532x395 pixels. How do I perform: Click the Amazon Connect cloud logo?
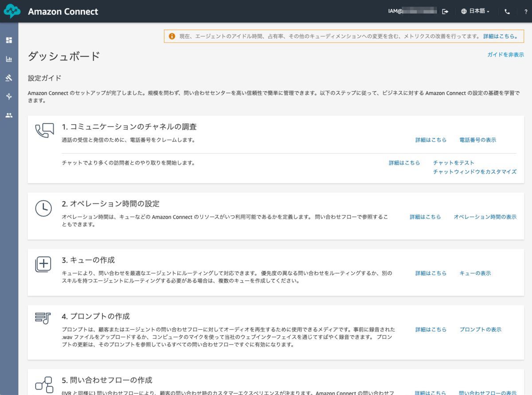tap(12, 11)
